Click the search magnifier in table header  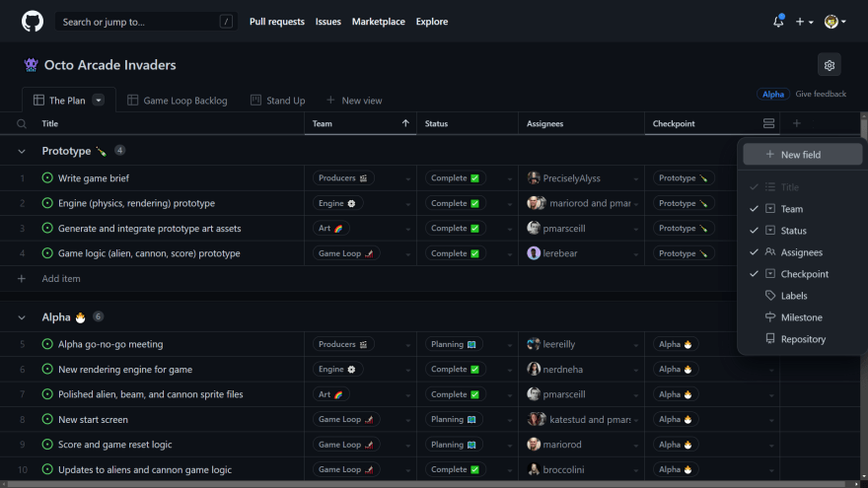[x=22, y=124]
